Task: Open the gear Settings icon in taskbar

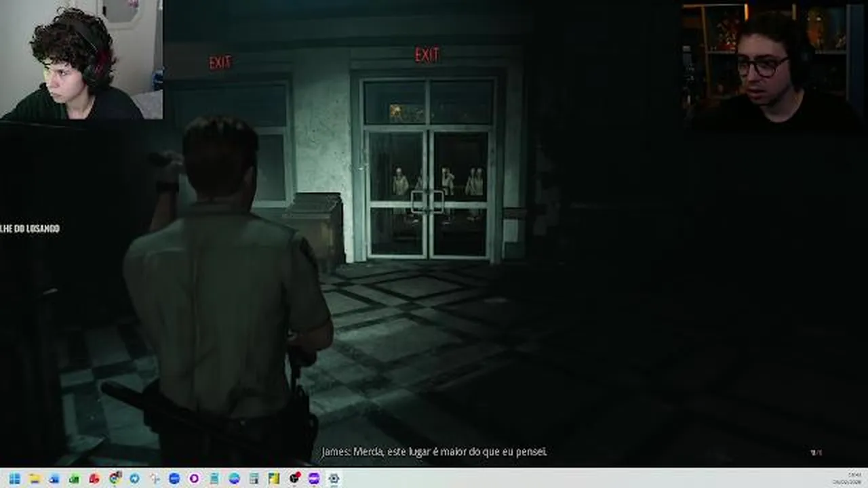Action: pyautogui.click(x=334, y=479)
